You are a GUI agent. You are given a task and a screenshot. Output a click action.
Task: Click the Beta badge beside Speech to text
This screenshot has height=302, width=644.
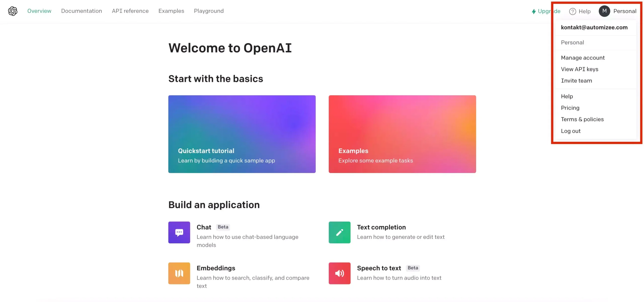click(413, 268)
